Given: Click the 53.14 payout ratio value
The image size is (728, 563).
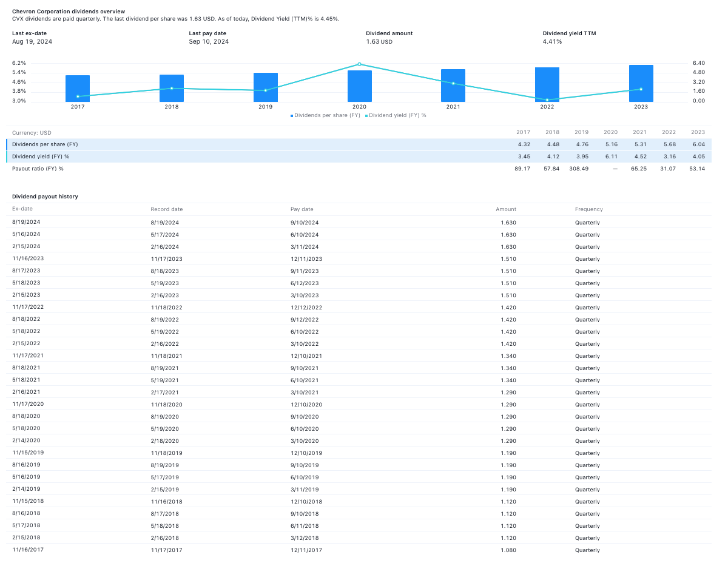Looking at the screenshot, I should 697,169.
